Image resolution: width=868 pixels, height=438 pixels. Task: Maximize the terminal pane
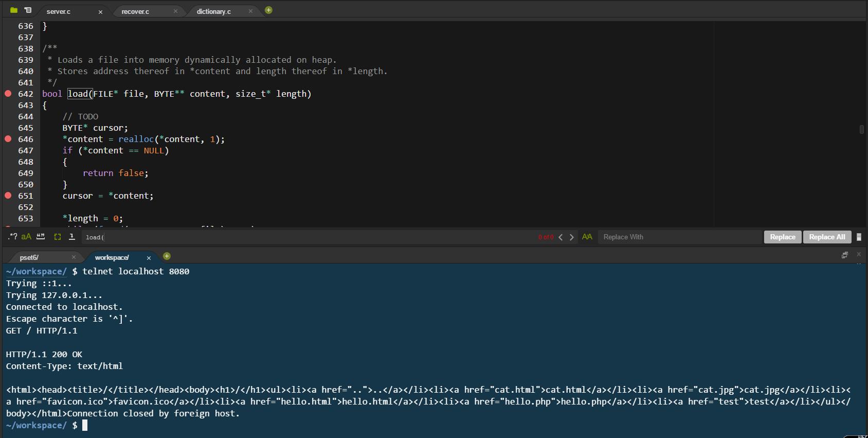point(844,255)
